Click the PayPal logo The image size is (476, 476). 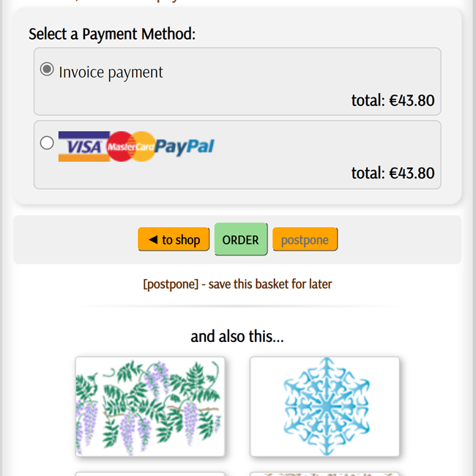pyautogui.click(x=185, y=146)
